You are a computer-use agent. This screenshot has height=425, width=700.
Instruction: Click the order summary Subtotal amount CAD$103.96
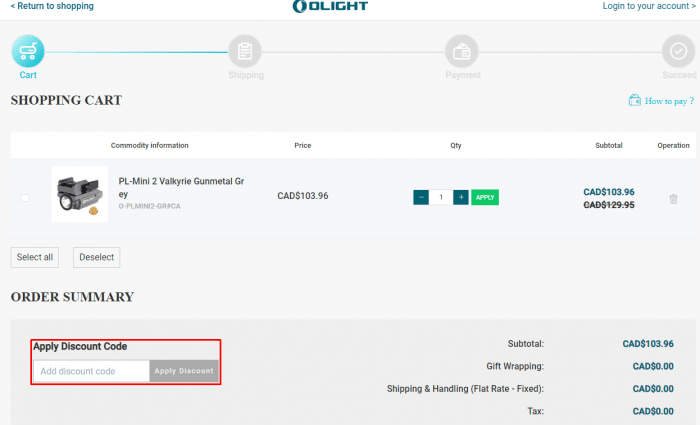[648, 344]
